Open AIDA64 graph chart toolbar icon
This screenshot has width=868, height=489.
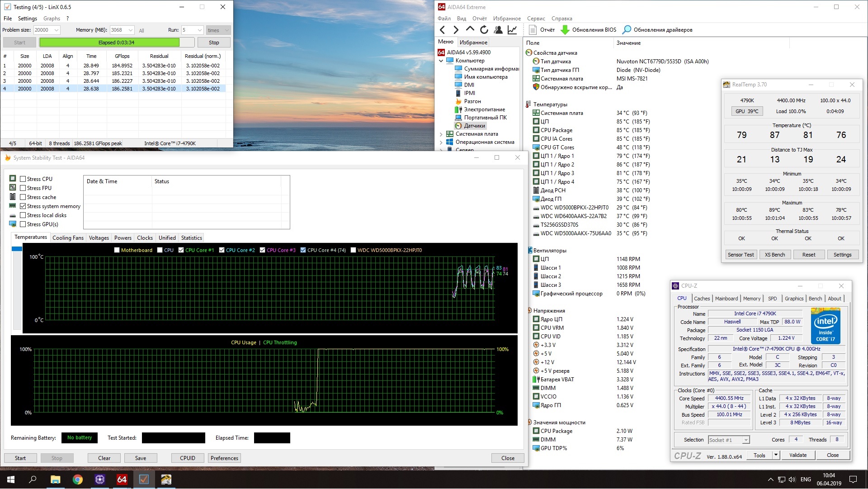512,30
